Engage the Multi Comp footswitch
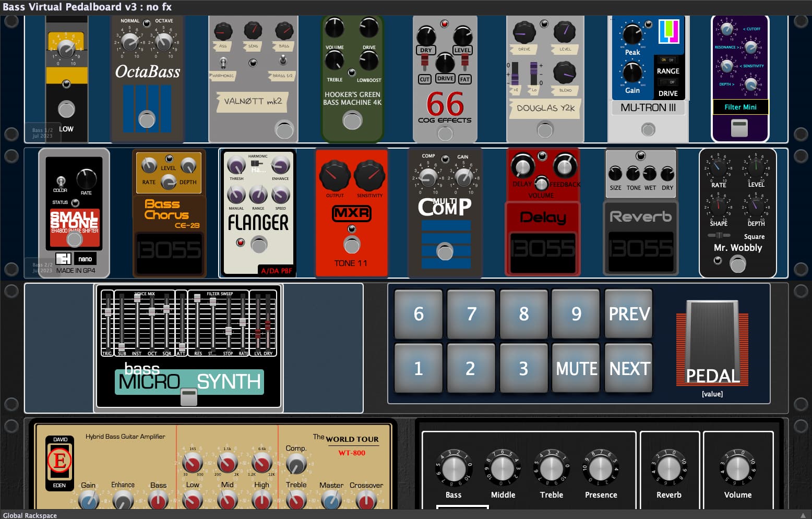Viewport: 812px width, 519px height. tap(445, 251)
